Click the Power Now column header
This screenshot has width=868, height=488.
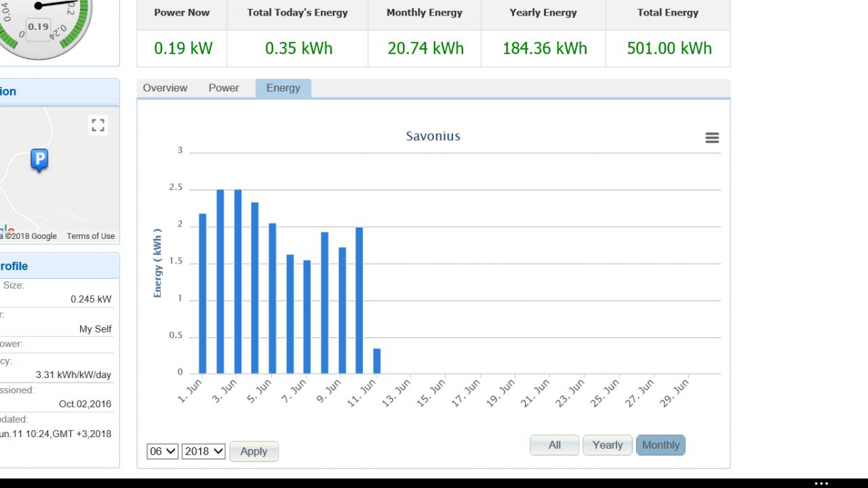(182, 12)
